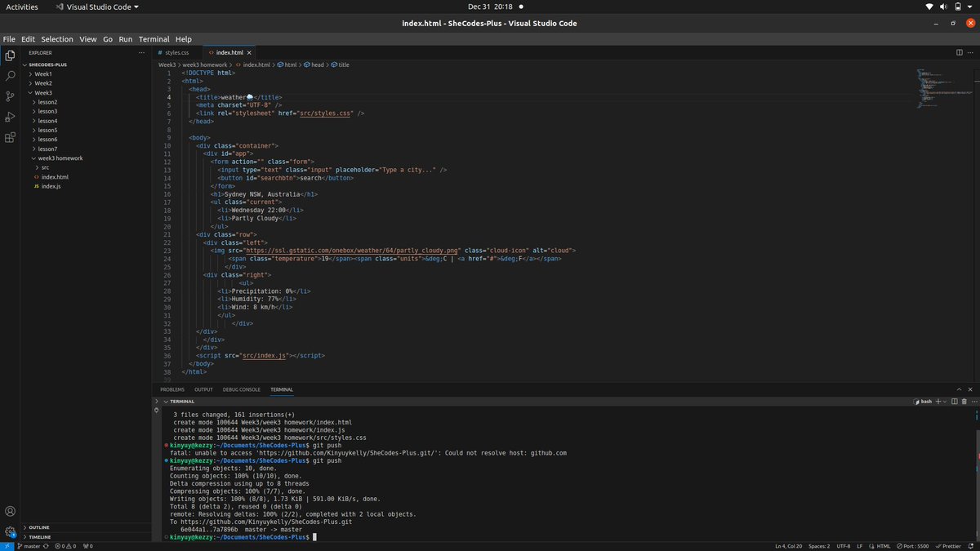
Task: Open the Run menu
Action: point(126,39)
